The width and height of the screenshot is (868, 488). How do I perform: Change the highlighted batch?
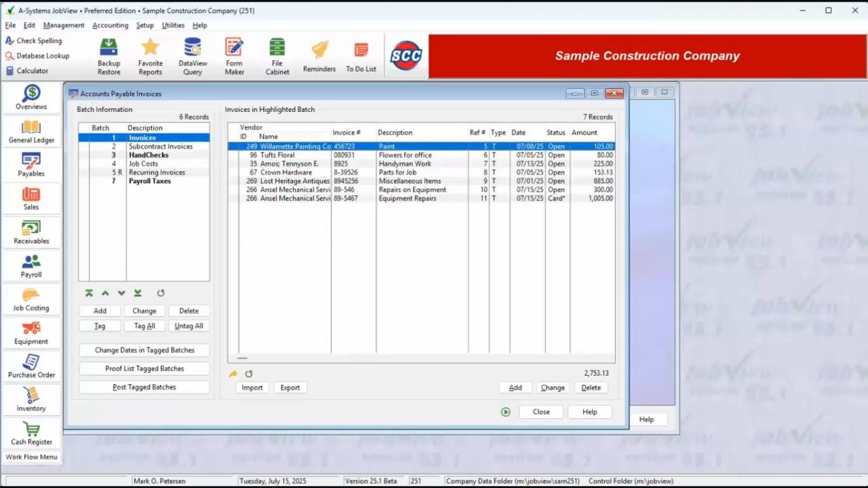coord(144,311)
